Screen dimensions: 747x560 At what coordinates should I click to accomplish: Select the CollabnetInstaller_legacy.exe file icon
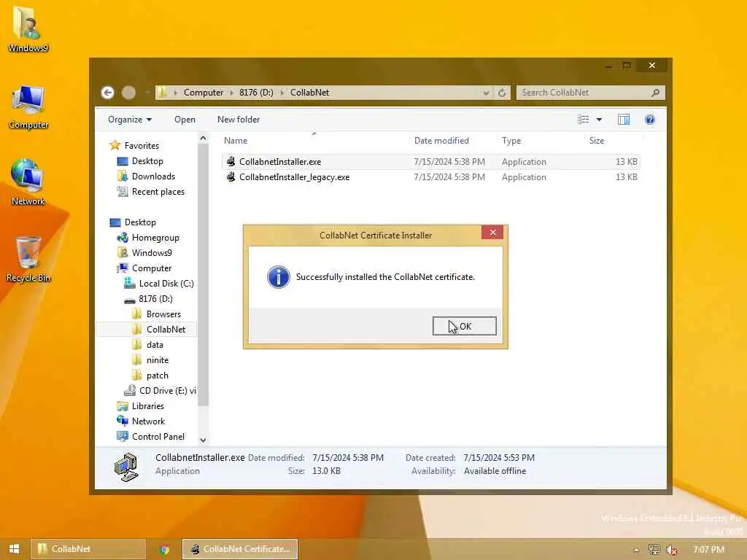[x=231, y=176]
